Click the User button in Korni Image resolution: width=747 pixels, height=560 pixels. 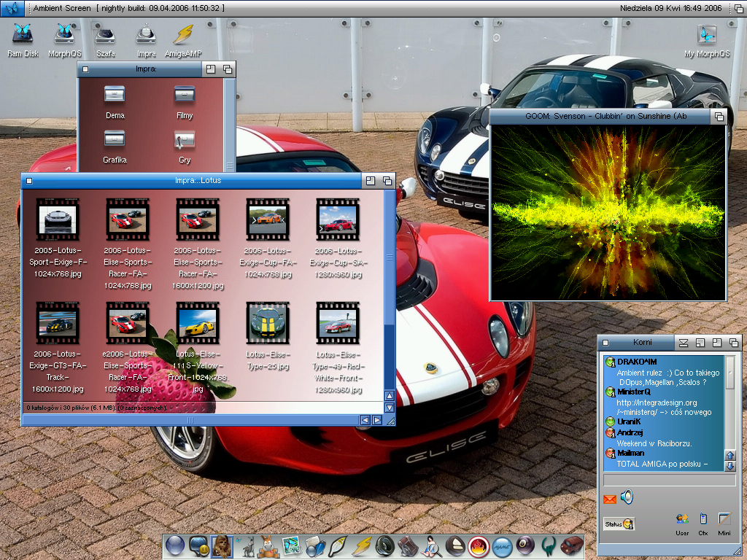click(682, 524)
